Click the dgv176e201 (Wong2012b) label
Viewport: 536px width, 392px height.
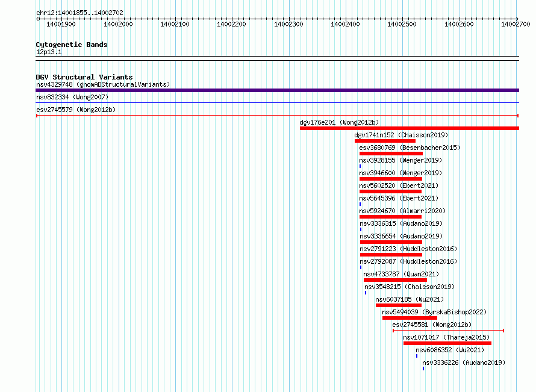click(339, 122)
